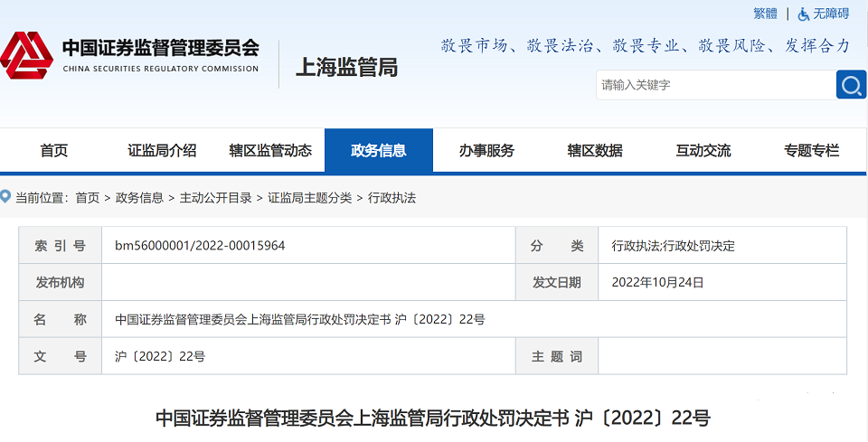Click the 索引号 label cell

[61, 245]
